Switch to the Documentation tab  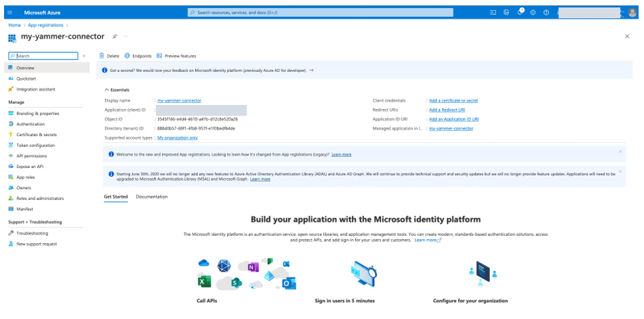click(152, 196)
